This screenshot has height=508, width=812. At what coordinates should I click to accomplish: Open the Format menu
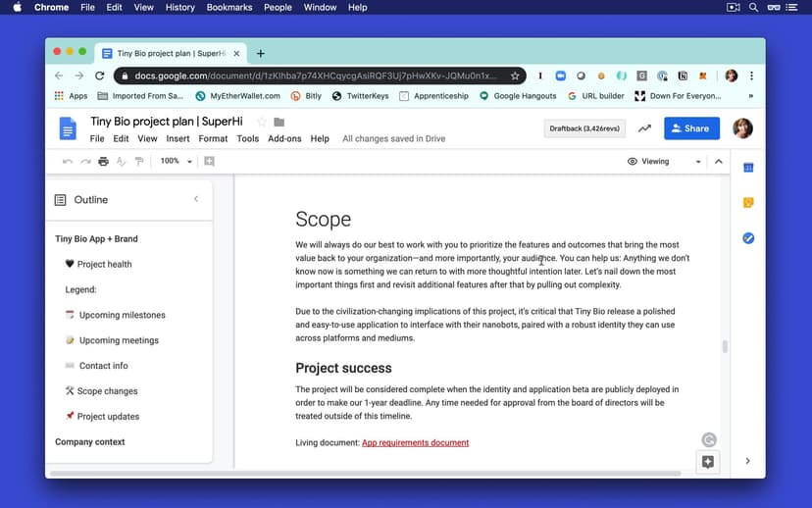(213, 138)
